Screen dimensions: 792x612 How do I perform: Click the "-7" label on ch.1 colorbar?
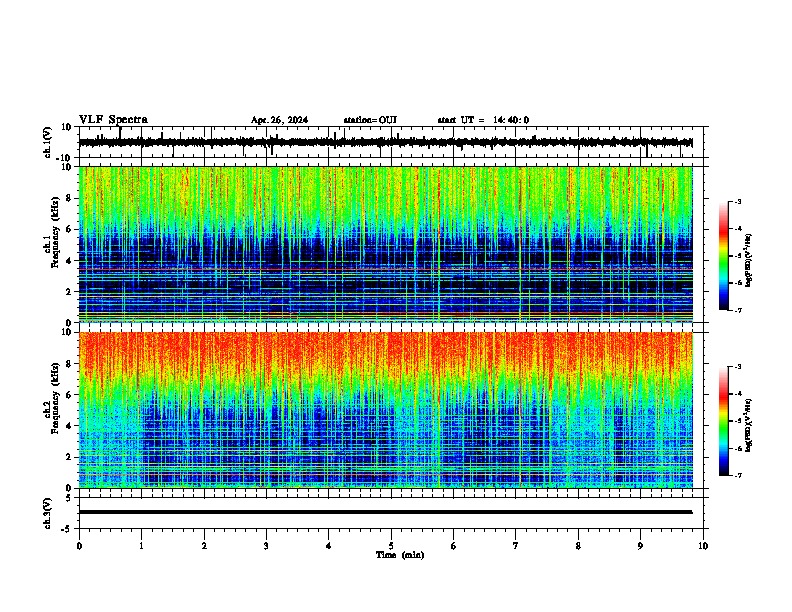(738, 310)
